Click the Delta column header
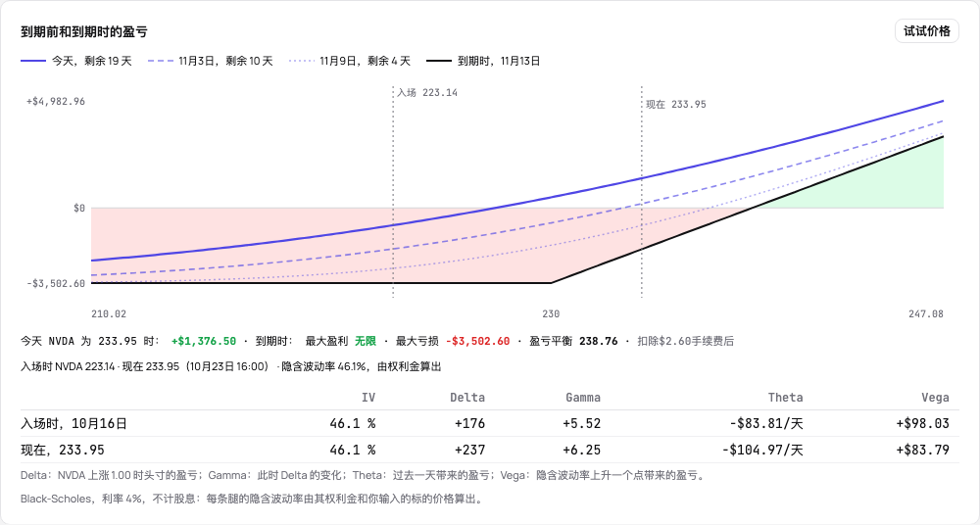 click(467, 398)
